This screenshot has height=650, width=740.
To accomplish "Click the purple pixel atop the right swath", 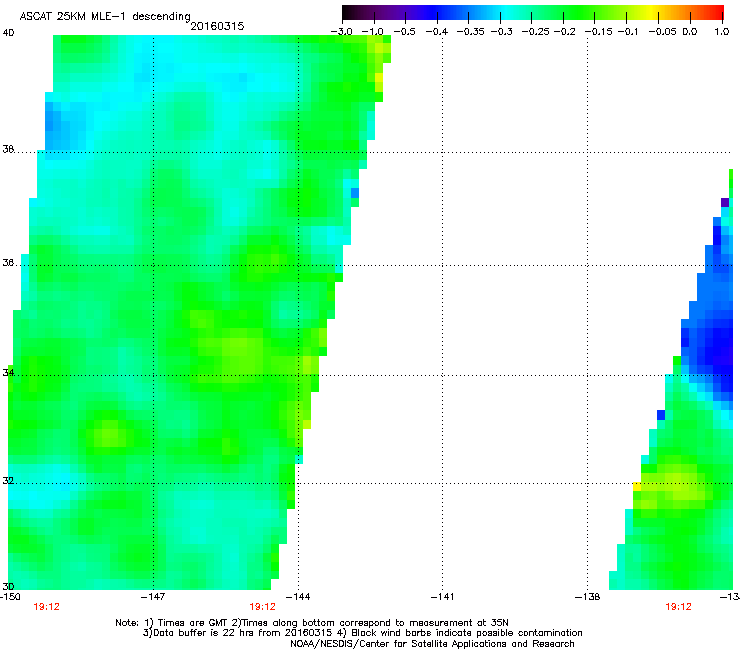I will pyautogui.click(x=725, y=203).
